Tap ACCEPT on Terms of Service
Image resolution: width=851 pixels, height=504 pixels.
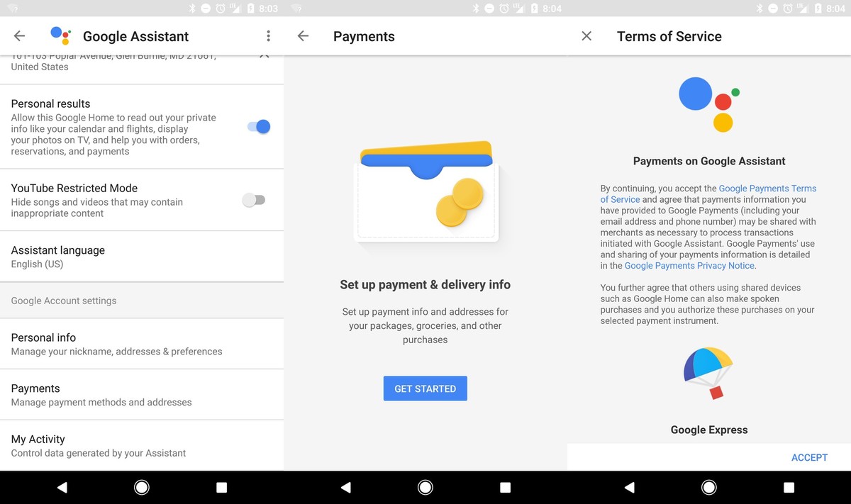809,457
